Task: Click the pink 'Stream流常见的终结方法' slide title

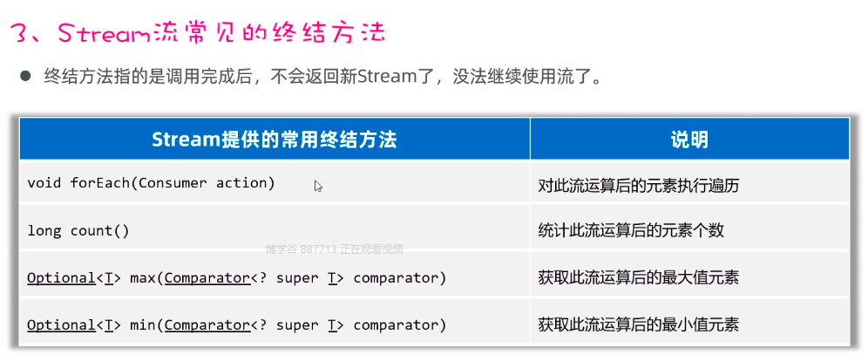Action: pos(198,33)
